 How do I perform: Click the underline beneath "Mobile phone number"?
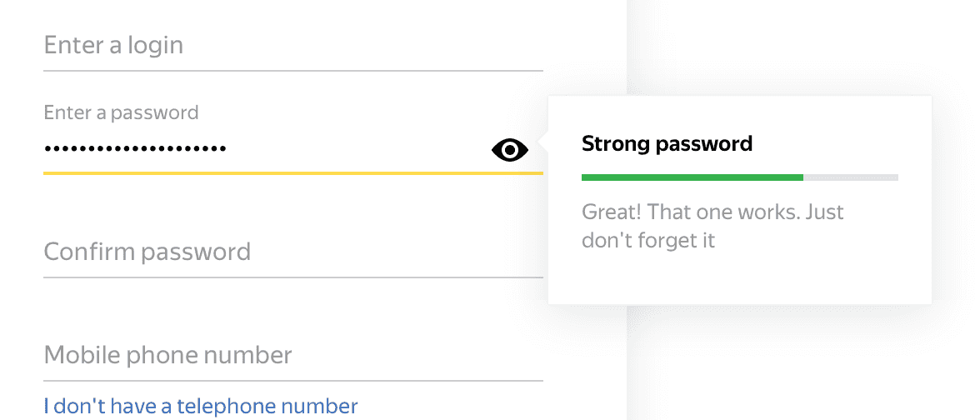coord(292,381)
